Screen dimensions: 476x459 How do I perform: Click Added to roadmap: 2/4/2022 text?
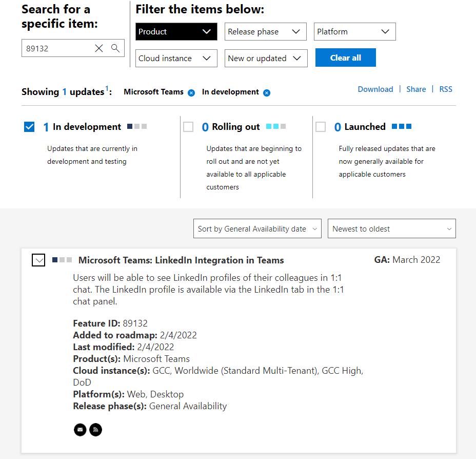(x=135, y=335)
